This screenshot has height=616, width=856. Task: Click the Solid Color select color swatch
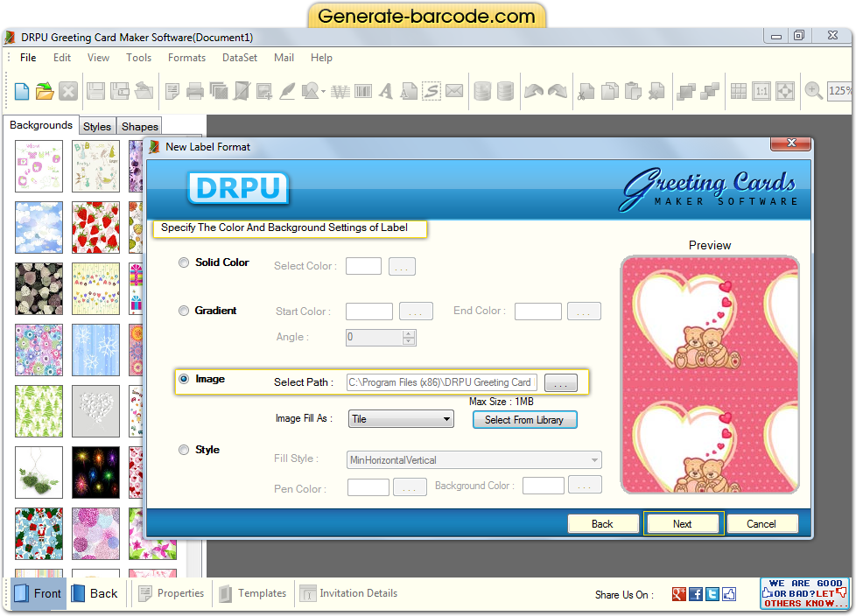[x=363, y=266]
